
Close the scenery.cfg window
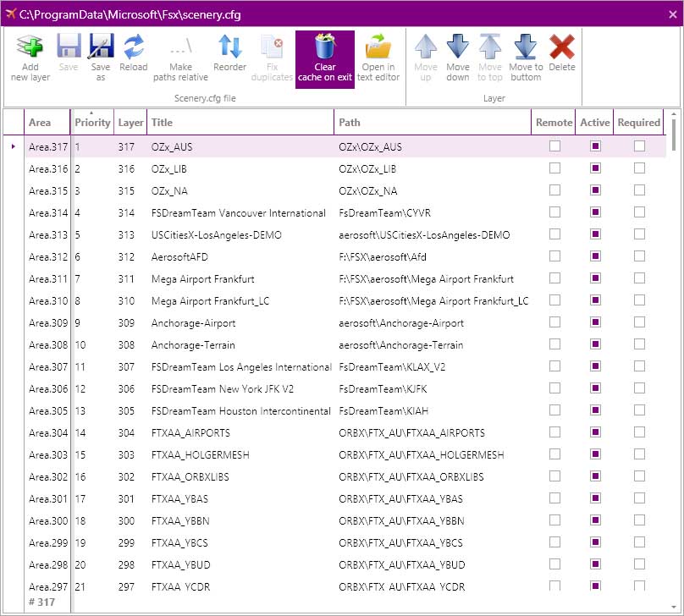point(672,14)
